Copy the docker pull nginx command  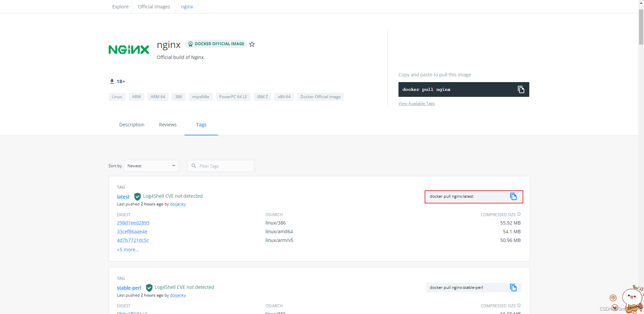click(521, 89)
